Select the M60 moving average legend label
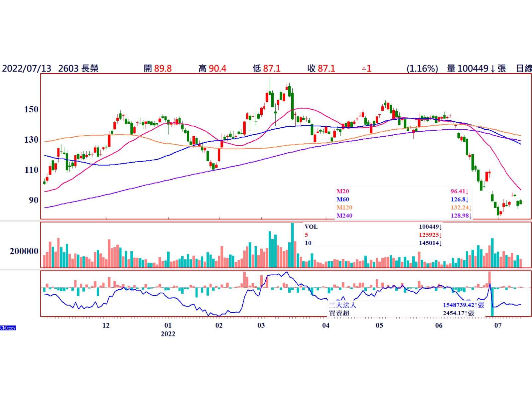532x399 pixels. coord(343,199)
